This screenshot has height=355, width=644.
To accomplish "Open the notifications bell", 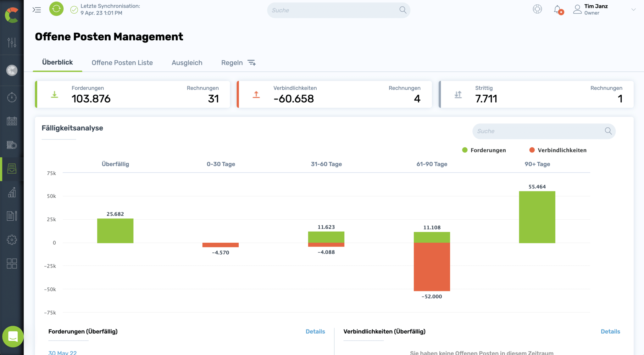I will [558, 9].
